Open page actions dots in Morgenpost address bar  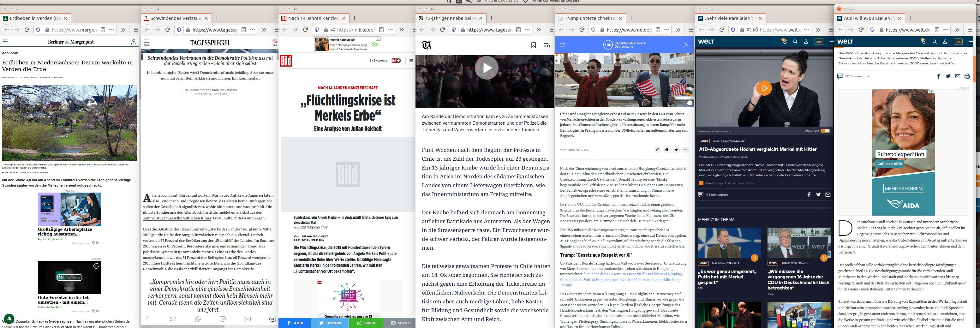112,30
